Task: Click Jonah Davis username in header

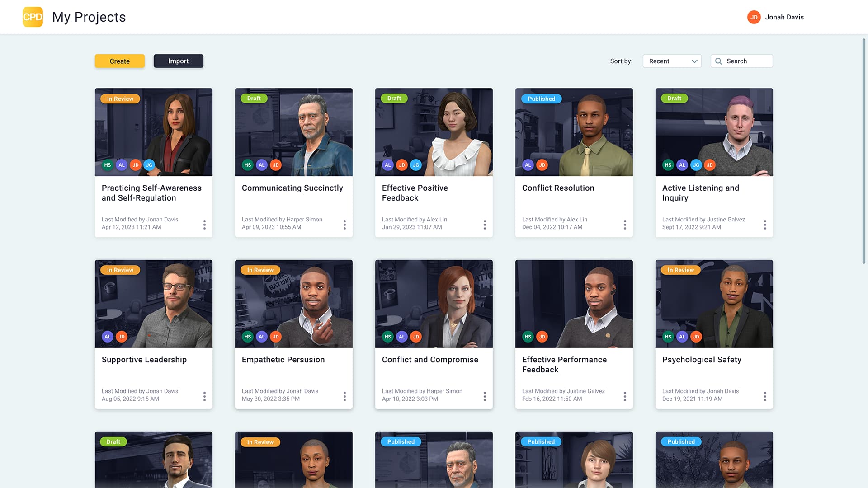Action: (x=784, y=17)
